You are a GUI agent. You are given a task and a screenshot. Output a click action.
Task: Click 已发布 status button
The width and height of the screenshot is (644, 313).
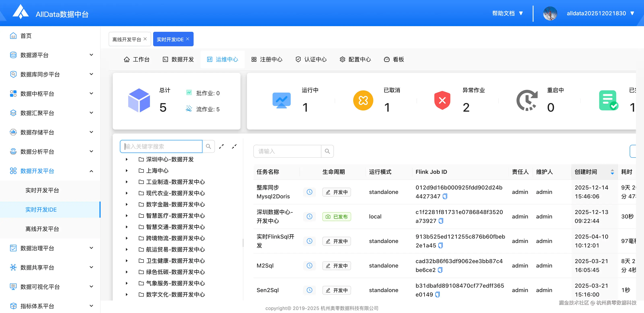pyautogui.click(x=336, y=217)
